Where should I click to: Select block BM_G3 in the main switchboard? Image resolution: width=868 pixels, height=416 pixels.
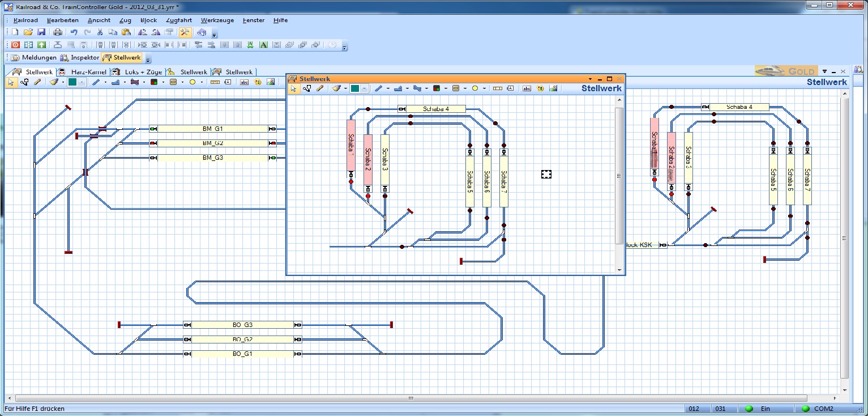click(x=213, y=158)
